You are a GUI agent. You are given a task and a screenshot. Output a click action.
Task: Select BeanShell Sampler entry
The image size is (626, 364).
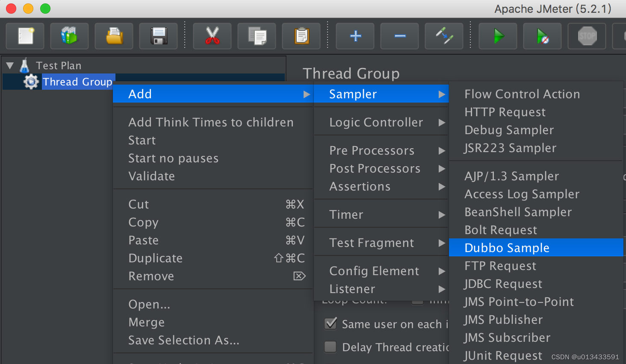[536, 212]
